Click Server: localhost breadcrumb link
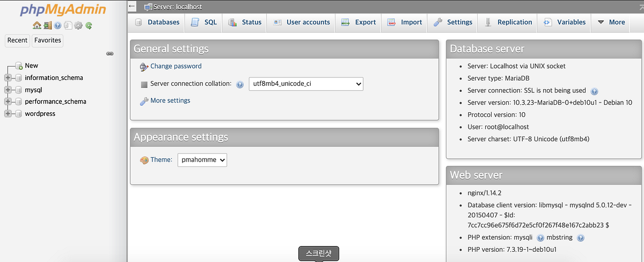 pos(178,7)
